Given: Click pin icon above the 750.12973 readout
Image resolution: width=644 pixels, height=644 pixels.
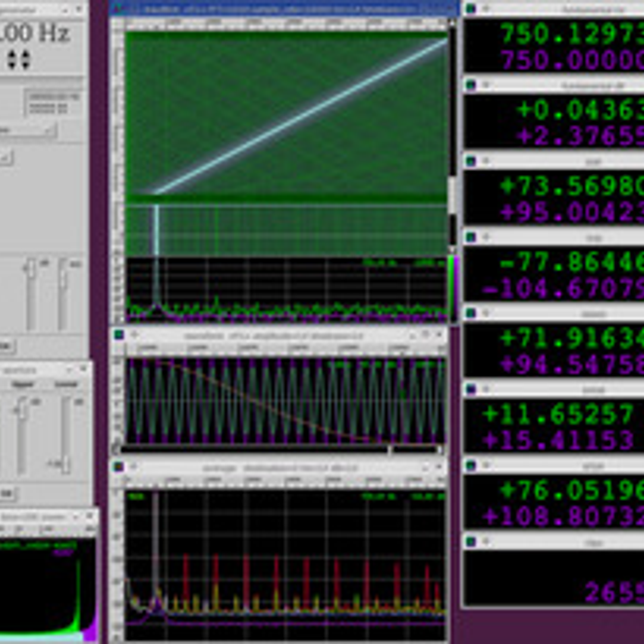Looking at the screenshot, I should [x=486, y=8].
